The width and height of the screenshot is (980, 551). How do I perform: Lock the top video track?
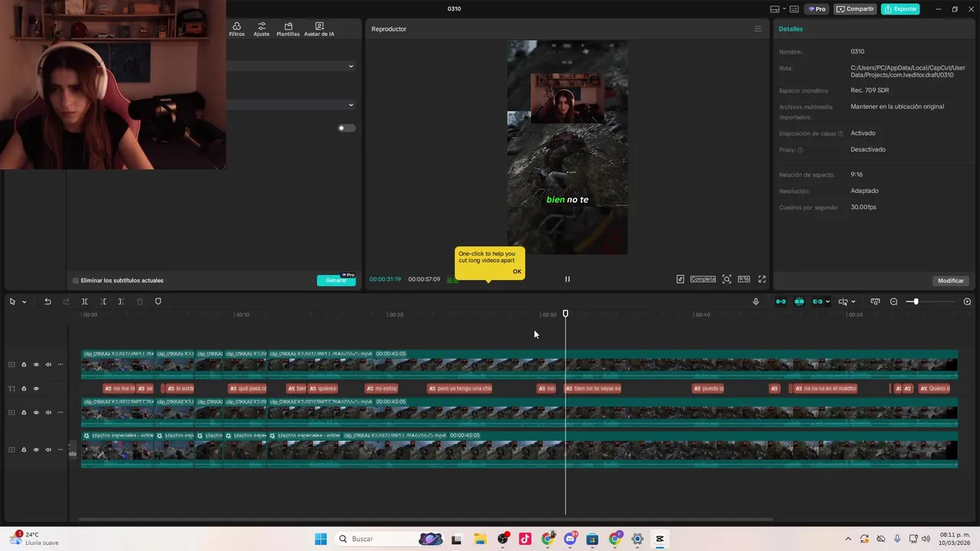[x=24, y=364]
